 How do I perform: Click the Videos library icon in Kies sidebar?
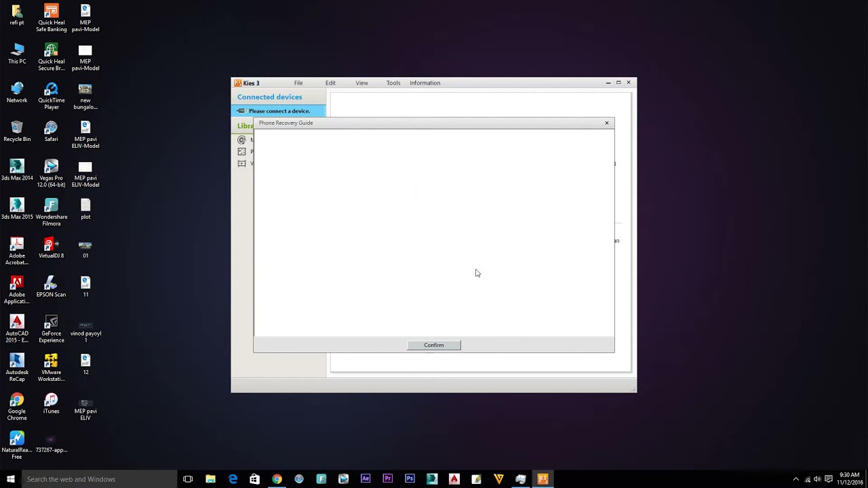[x=242, y=163]
